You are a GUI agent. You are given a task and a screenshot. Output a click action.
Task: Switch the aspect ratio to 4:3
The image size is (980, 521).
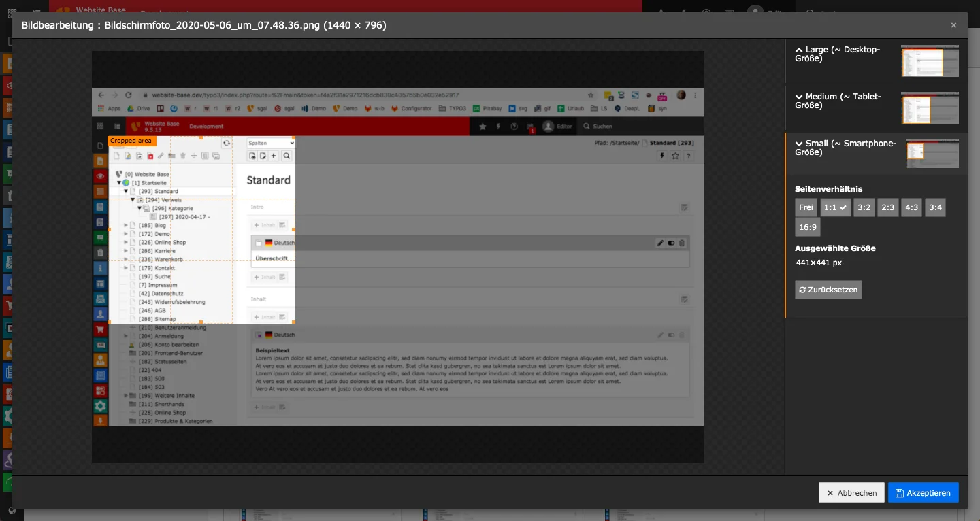click(x=911, y=207)
